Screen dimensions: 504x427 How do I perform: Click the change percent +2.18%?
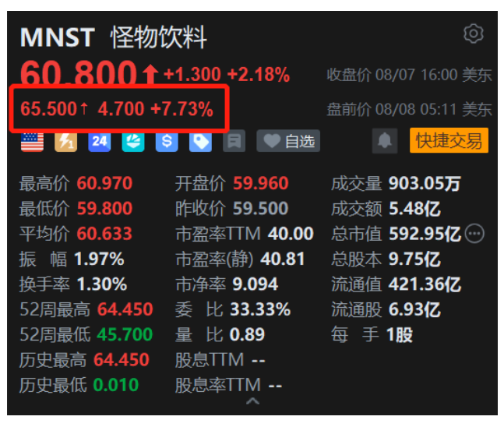coord(259,75)
